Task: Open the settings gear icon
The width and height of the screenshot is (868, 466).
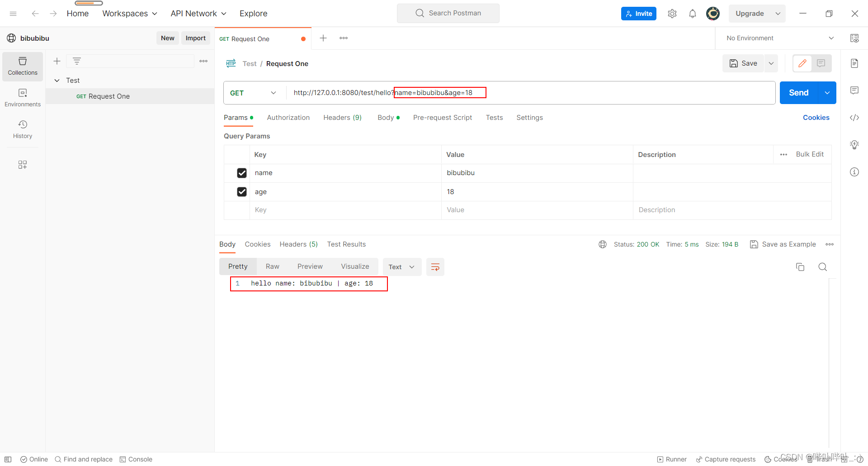Action: (672, 14)
